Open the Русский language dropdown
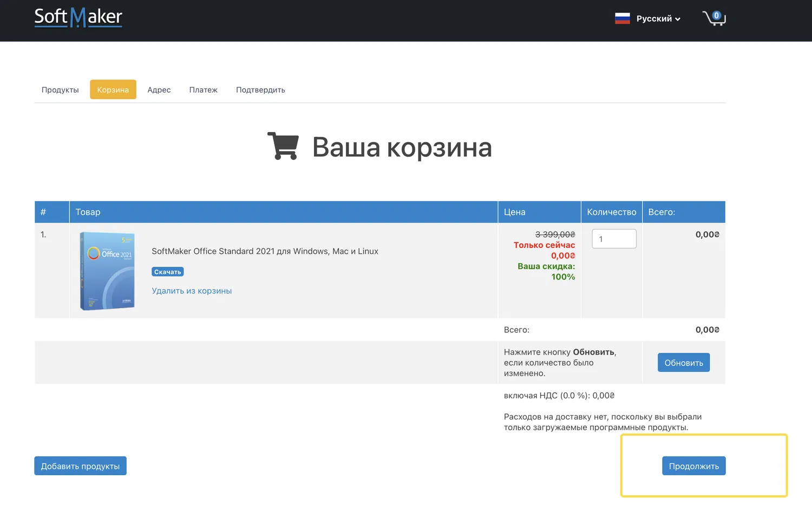The width and height of the screenshot is (812, 512). pos(658,18)
